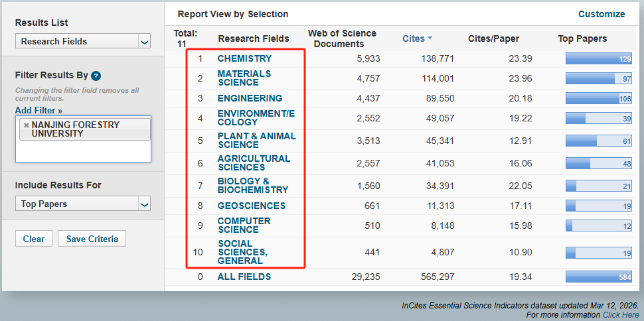Click the ALL FIELDS link
This screenshot has height=321, width=644.
244,277
